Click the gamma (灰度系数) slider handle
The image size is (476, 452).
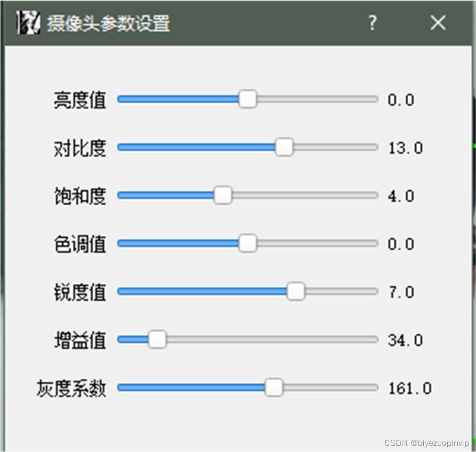click(275, 387)
